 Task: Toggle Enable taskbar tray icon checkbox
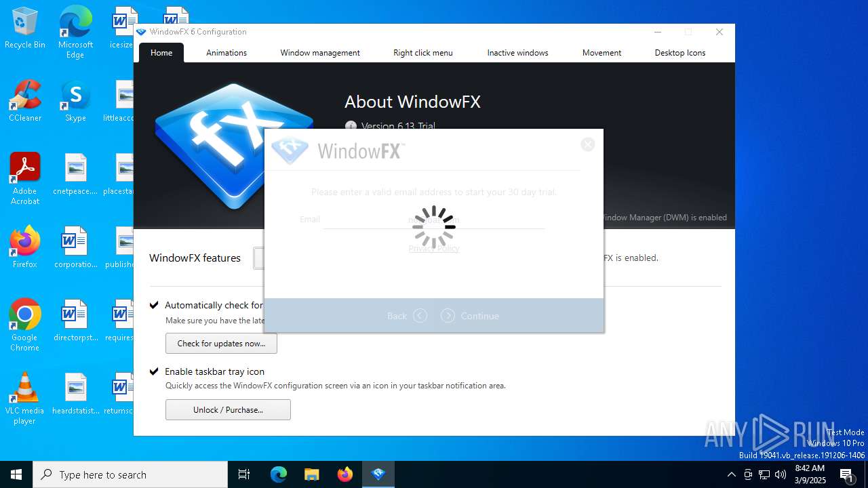(155, 371)
